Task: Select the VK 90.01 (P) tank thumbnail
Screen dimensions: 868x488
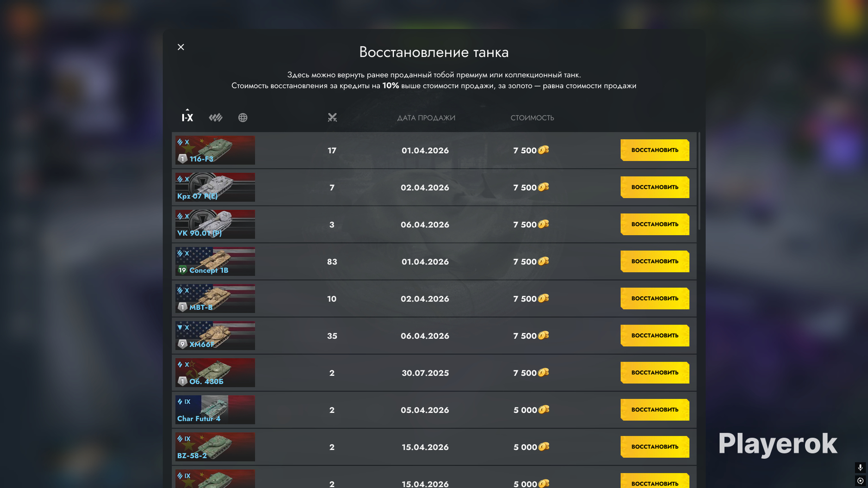Action: (x=215, y=224)
